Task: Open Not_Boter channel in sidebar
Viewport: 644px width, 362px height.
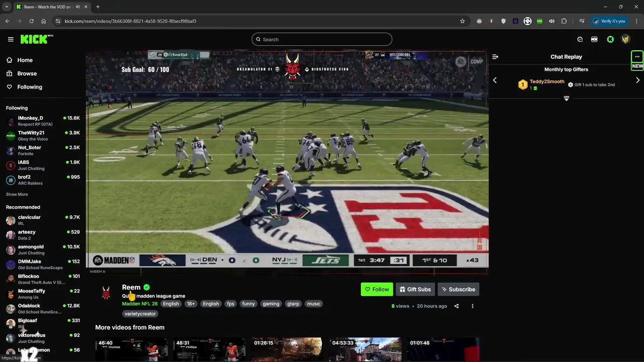Action: point(43,150)
